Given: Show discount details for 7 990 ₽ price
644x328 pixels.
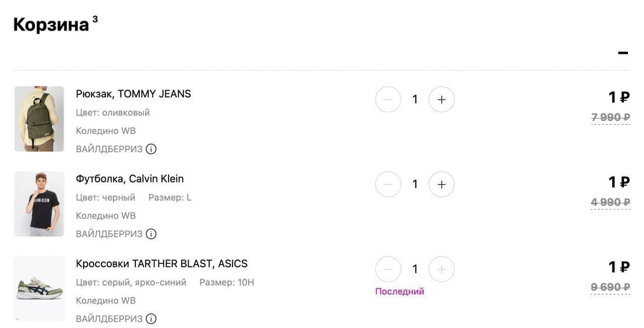Looking at the screenshot, I should tap(611, 118).
